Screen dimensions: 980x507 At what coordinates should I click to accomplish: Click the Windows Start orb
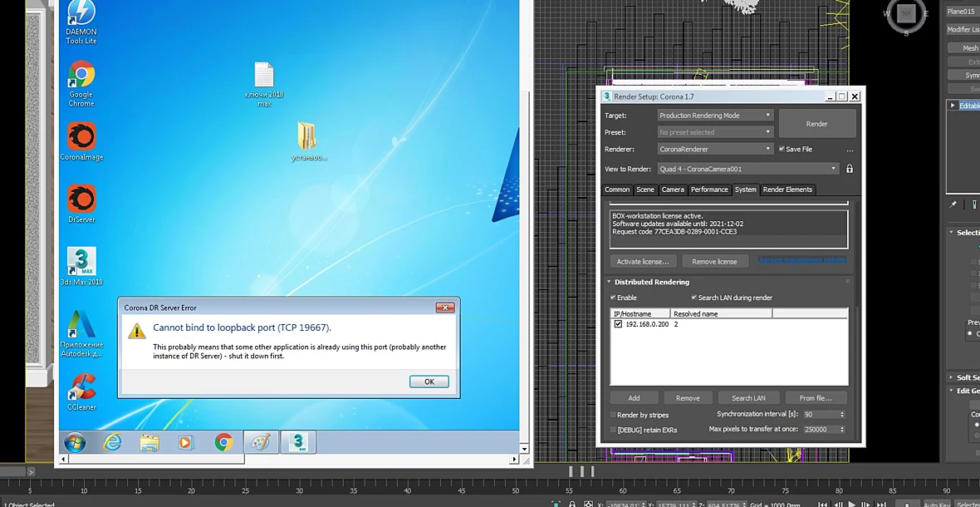coord(75,443)
